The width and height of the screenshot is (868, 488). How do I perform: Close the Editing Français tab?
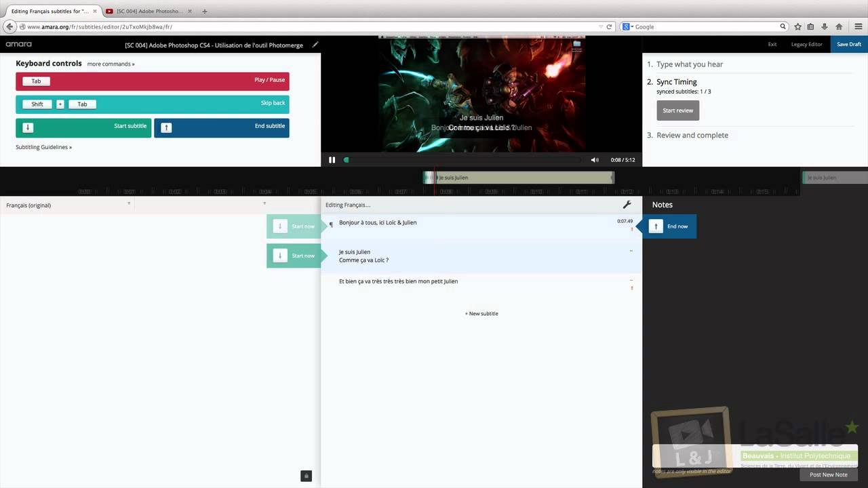click(x=96, y=12)
